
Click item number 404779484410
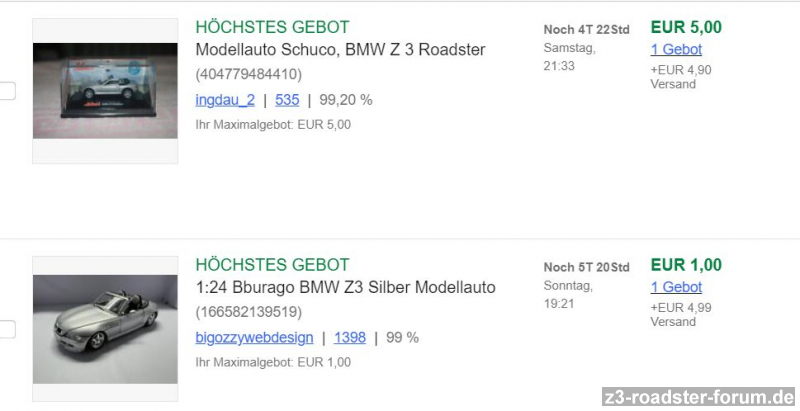pyautogui.click(x=248, y=74)
